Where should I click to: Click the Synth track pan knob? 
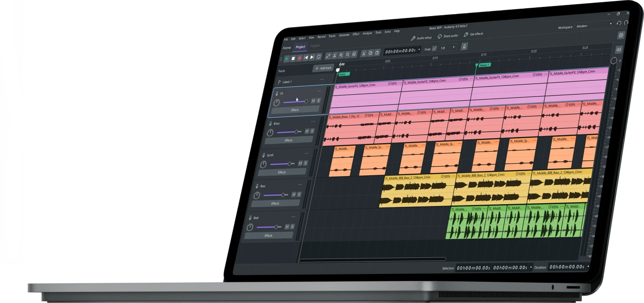(264, 165)
